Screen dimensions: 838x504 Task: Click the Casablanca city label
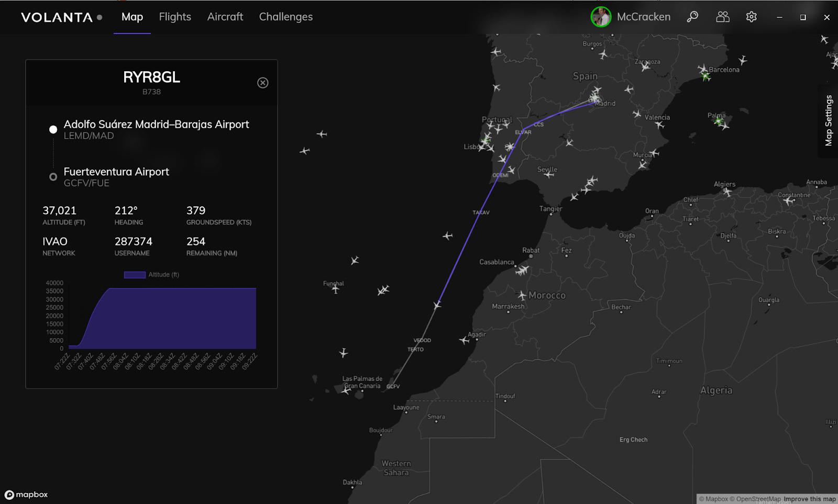coord(497,262)
